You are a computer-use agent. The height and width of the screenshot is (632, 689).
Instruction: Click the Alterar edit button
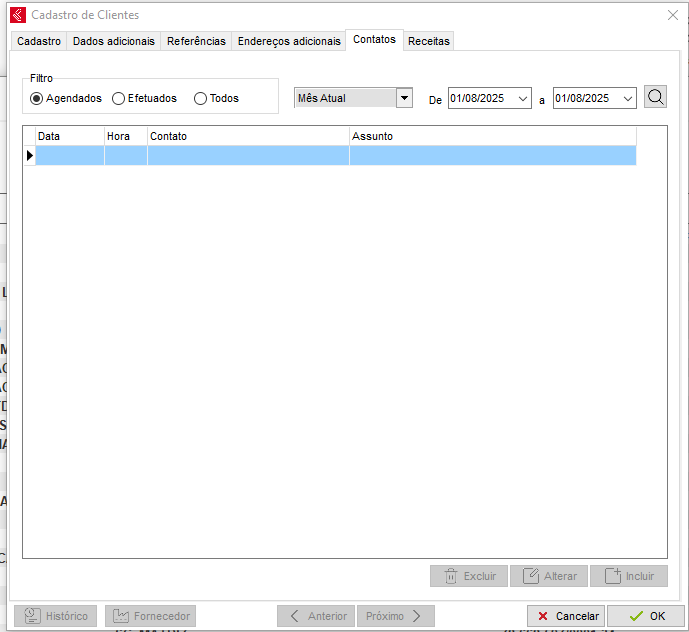(549, 576)
